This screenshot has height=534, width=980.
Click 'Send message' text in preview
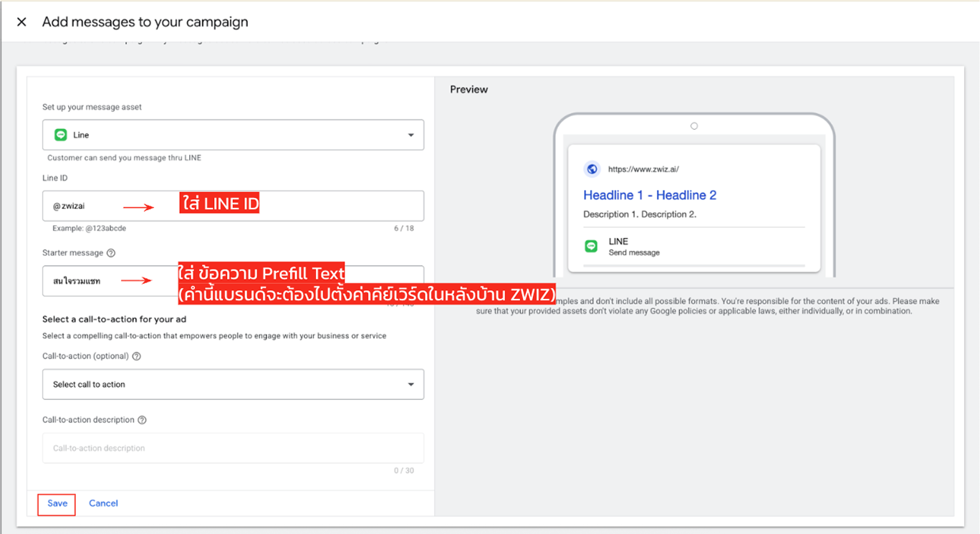[634, 253]
